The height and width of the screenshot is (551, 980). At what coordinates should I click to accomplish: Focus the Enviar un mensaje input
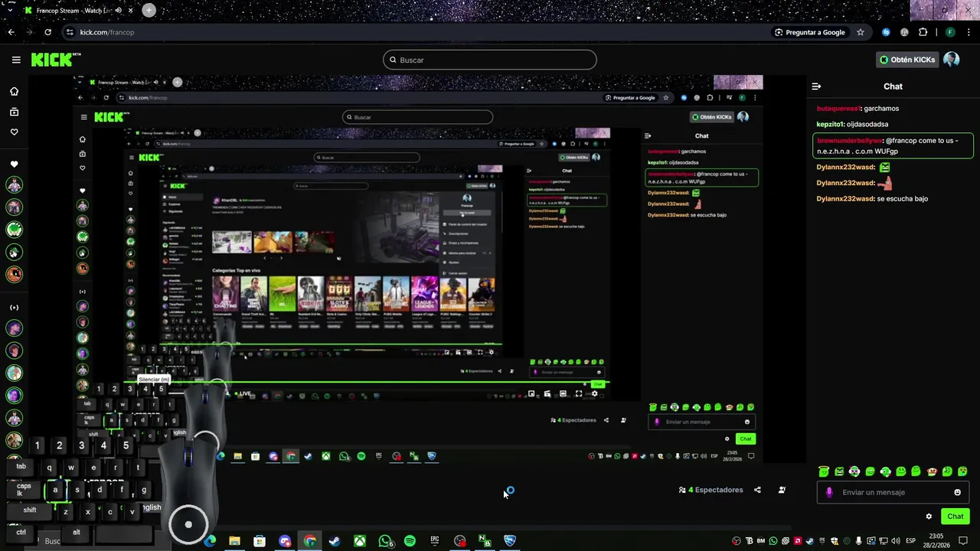pyautogui.click(x=893, y=492)
